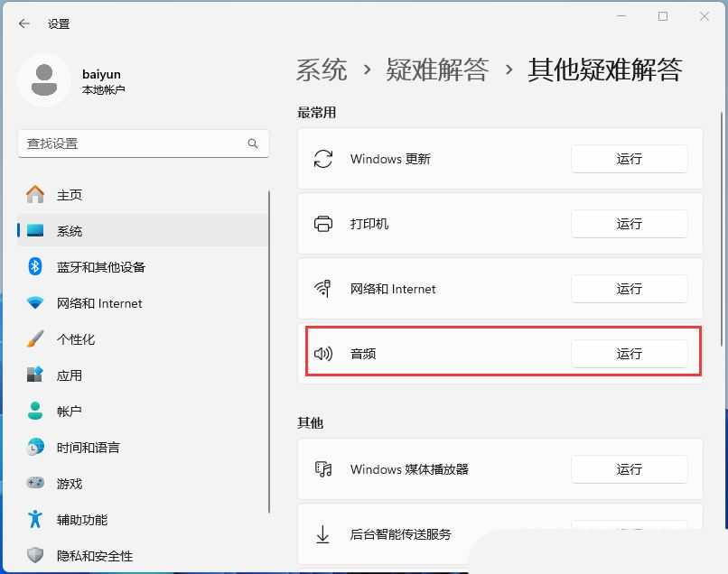The height and width of the screenshot is (574, 728).
Task: Select the speaker icon next to 音频
Action: [322, 353]
